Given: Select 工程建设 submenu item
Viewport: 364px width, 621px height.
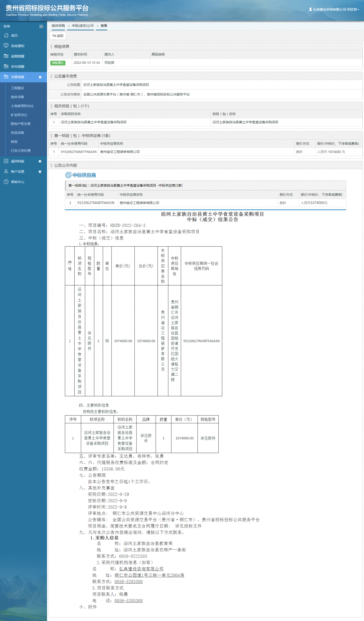Looking at the screenshot, I should pos(17,88).
